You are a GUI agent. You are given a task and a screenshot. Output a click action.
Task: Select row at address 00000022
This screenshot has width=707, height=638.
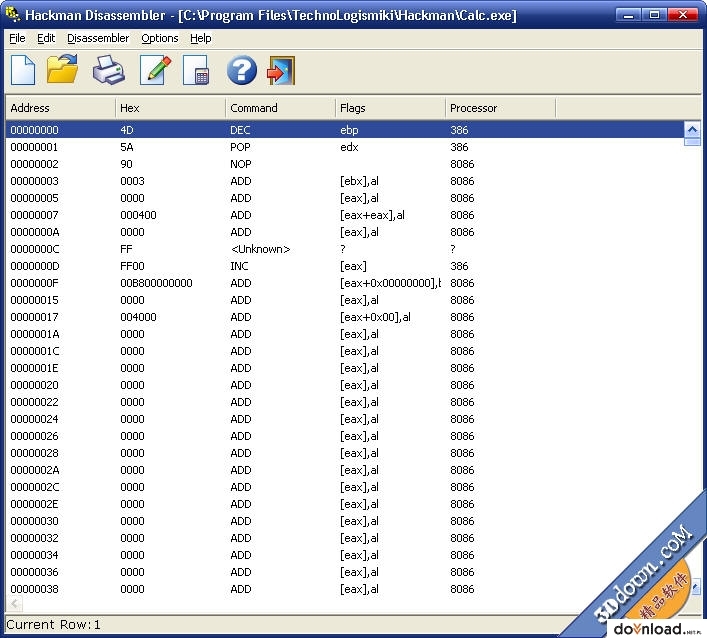[x=345, y=402]
